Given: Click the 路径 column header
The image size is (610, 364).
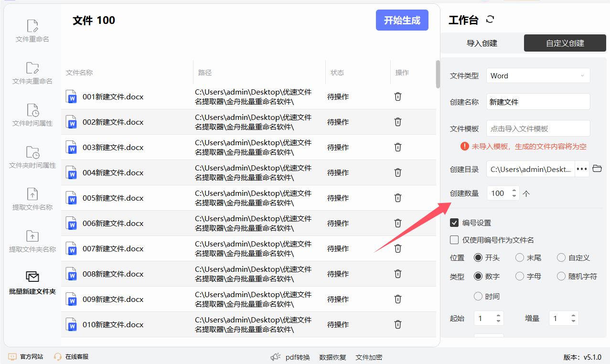Looking at the screenshot, I should point(205,73).
